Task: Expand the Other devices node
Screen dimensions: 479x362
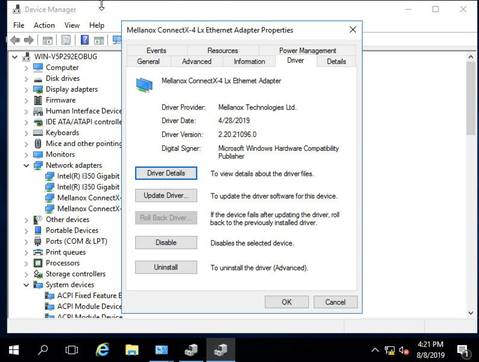Action: click(26, 220)
